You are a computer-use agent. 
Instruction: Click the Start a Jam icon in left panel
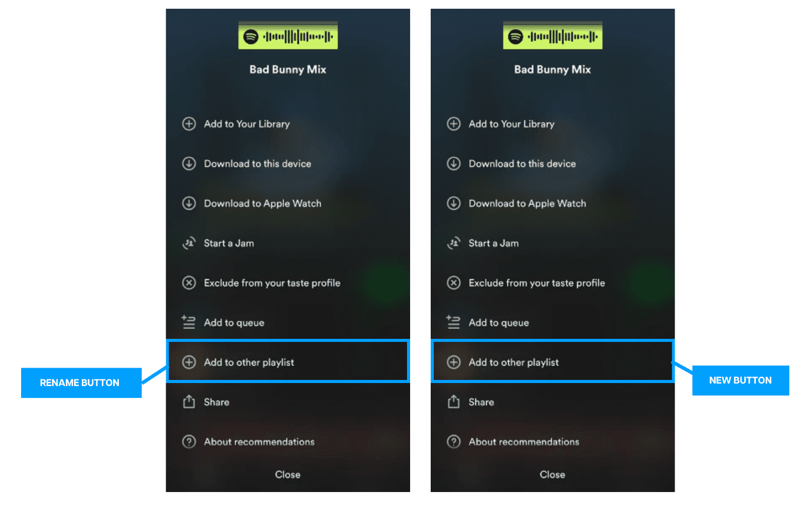point(189,243)
